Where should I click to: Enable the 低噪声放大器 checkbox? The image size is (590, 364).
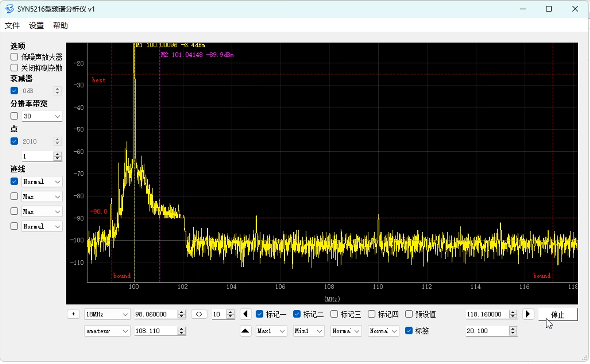[14, 57]
